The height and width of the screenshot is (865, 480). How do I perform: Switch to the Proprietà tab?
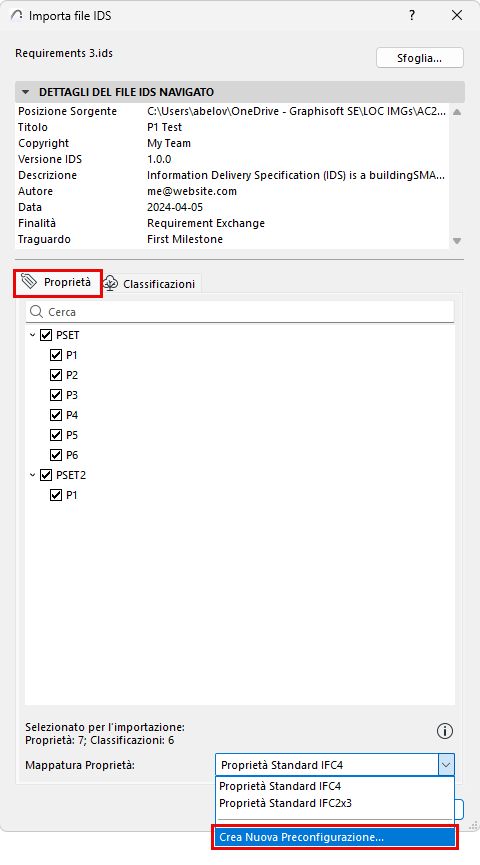tap(58, 282)
